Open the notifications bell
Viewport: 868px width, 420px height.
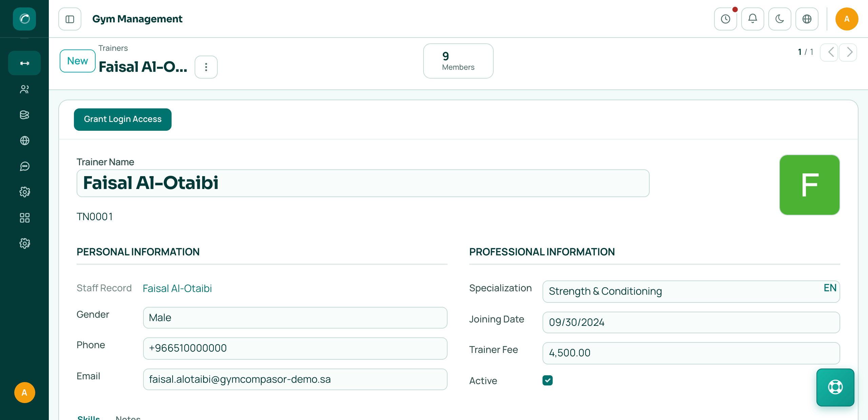pyautogui.click(x=753, y=19)
